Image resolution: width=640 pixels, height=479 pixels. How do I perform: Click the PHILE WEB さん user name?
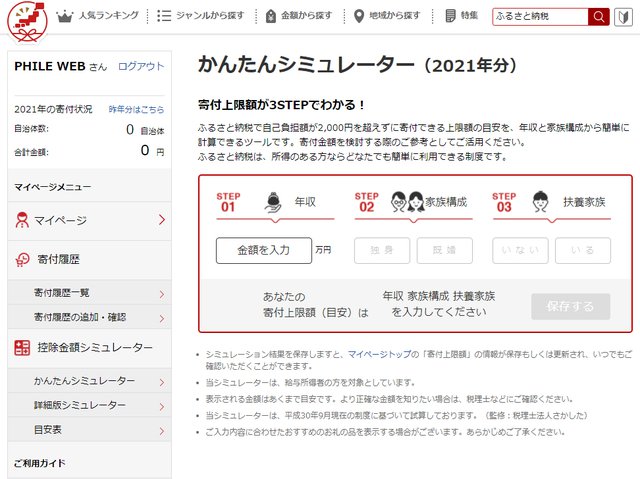pyautogui.click(x=60, y=67)
